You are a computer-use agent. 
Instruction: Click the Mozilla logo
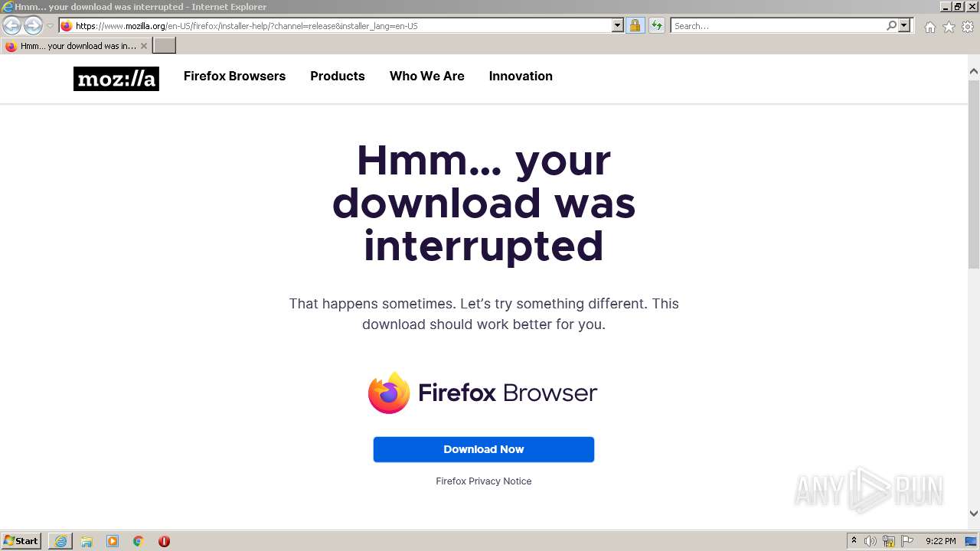pyautogui.click(x=116, y=79)
